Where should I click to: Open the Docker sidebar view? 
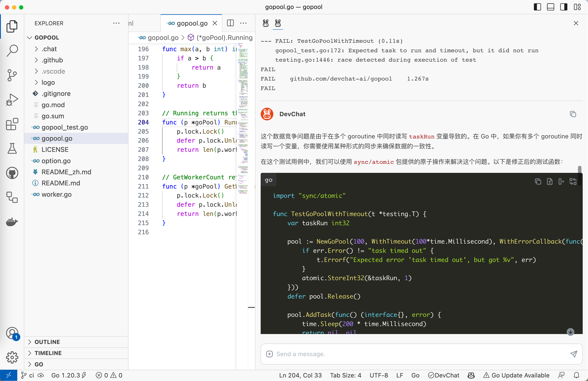tap(12, 222)
